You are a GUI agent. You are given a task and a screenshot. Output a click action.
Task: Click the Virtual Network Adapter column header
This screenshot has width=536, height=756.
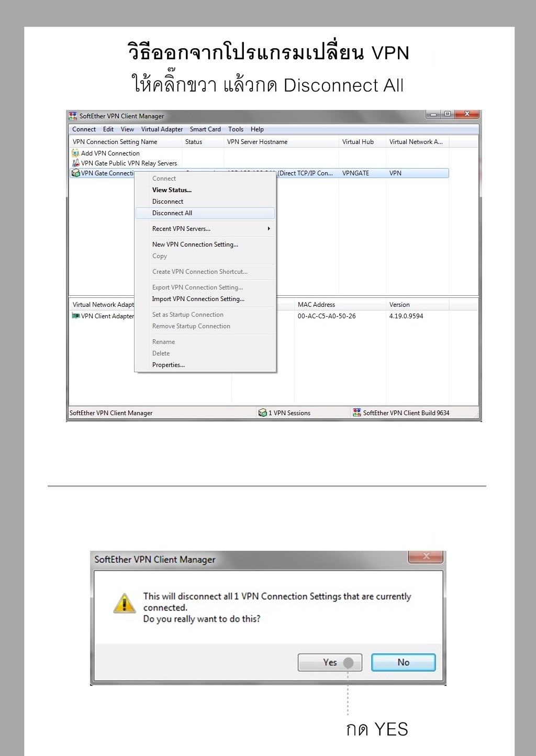(102, 305)
